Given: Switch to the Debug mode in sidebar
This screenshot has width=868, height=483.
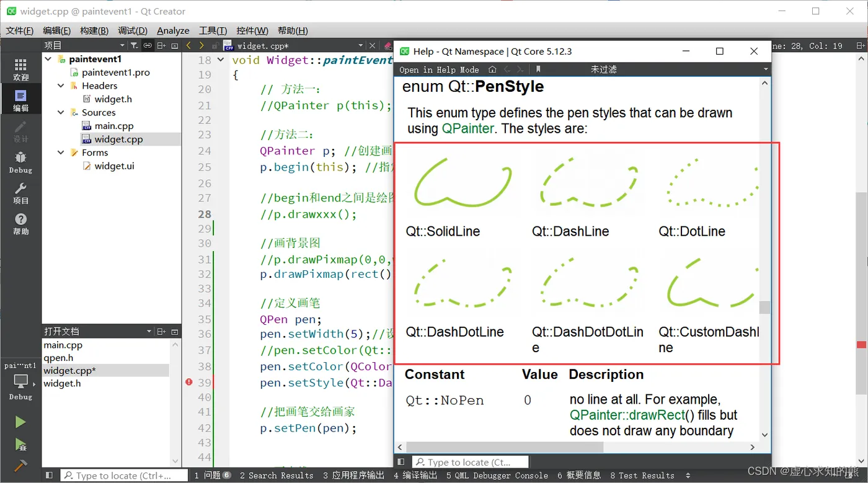Looking at the screenshot, I should click(20, 162).
